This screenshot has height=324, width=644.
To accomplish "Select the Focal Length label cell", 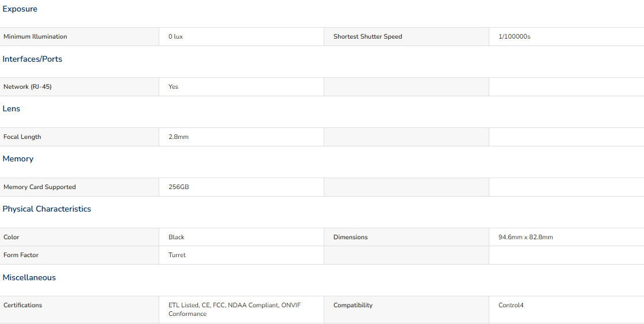I will click(79, 137).
